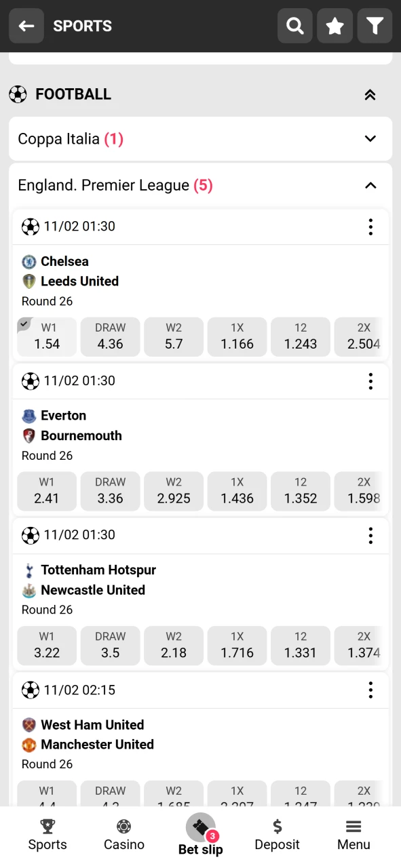
Task: Collapse the FOOTBALL category
Action: 370,95
